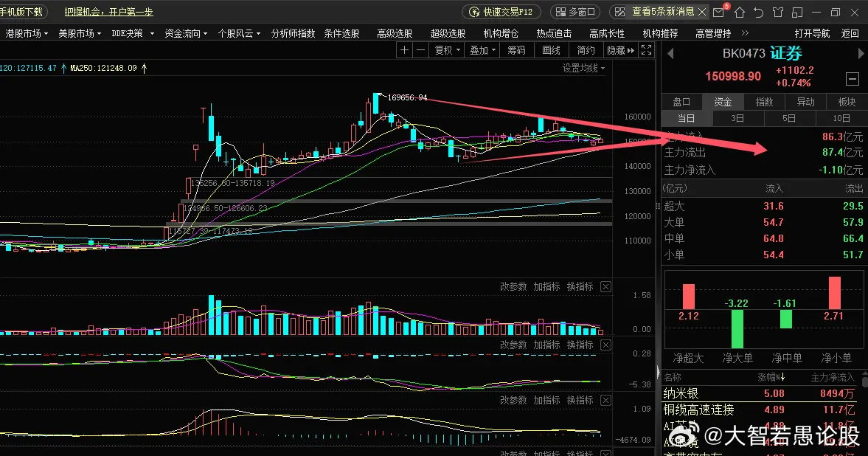Open the mail inbox with 5 badge

720,12
